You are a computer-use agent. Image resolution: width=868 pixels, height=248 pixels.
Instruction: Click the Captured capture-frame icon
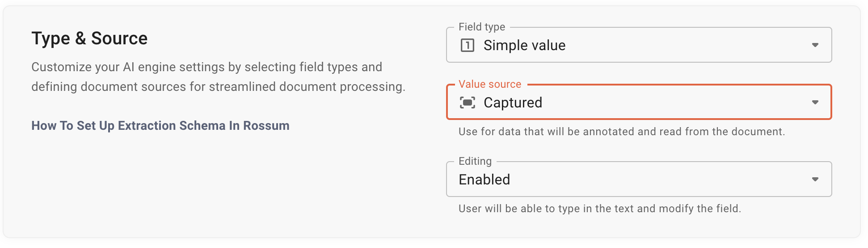[467, 103]
